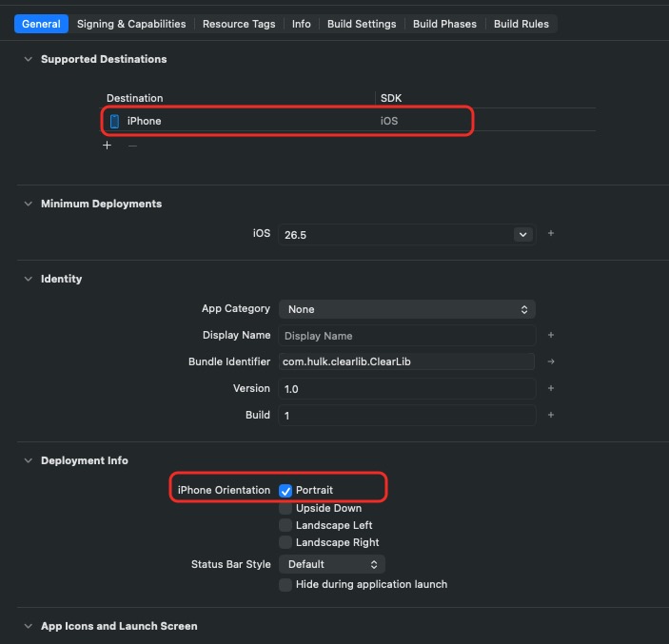Screen dimensions: 669x644
Task: Click the iPhone device icon
Action: tap(114, 121)
